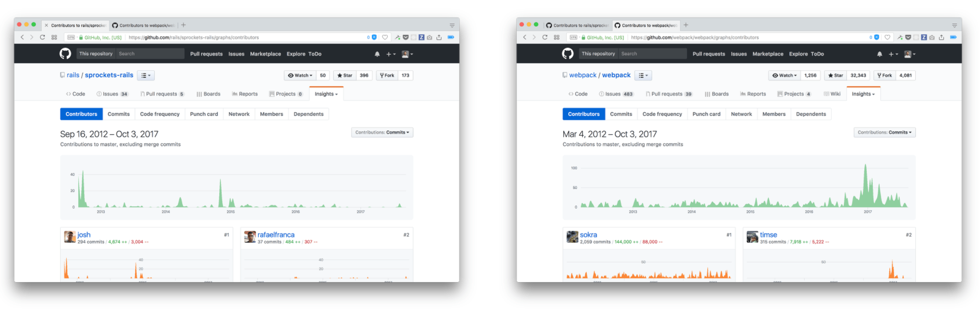The image size is (980, 317).
Task: Click GitHub logo in sprockets-rails window
Action: [x=65, y=54]
